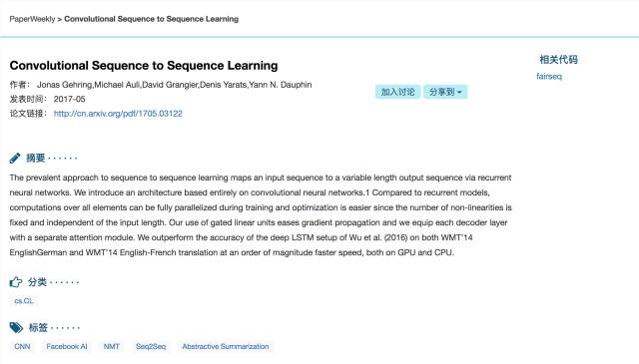Open the fairseq related code link

pyautogui.click(x=549, y=76)
